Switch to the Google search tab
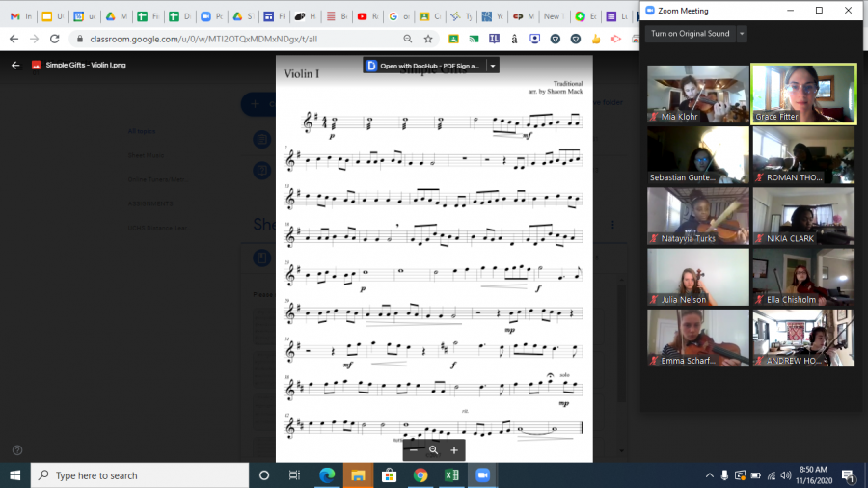Viewport: 868px width, 488px height. pyautogui.click(x=399, y=16)
